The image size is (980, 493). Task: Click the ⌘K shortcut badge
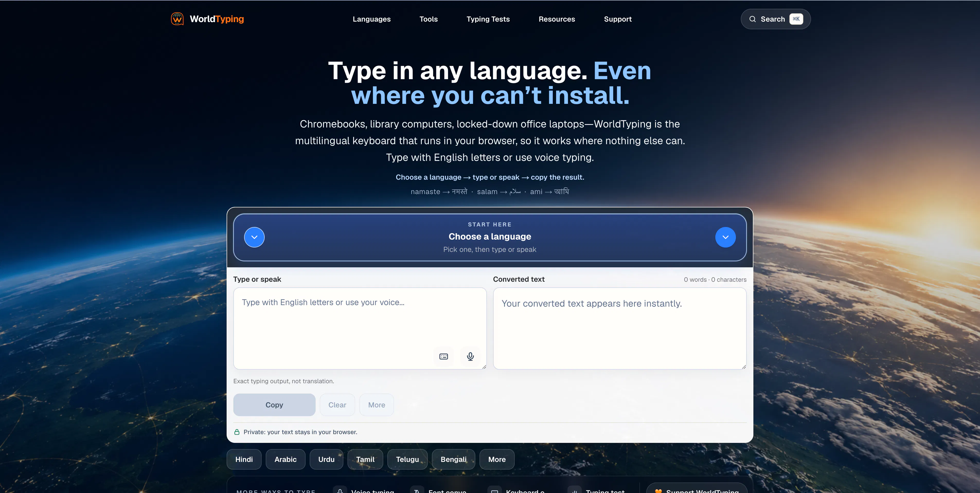[796, 19]
